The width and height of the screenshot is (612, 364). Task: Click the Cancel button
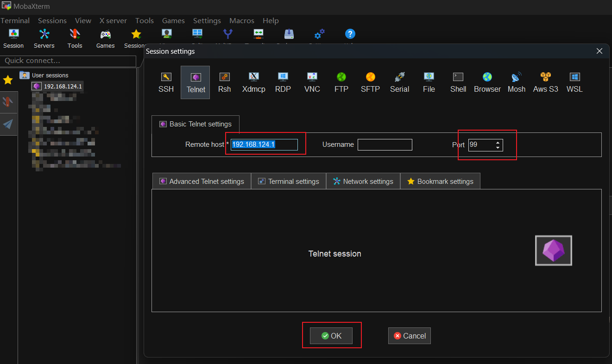click(x=410, y=336)
